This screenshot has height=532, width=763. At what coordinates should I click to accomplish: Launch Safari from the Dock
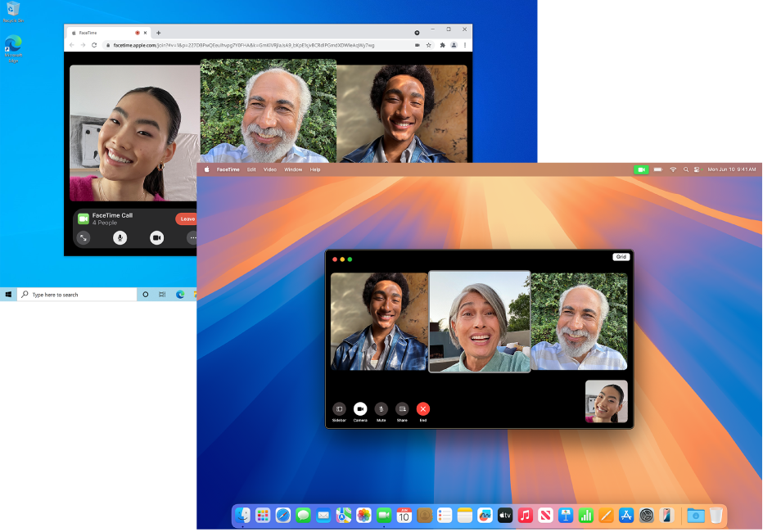pos(282,515)
